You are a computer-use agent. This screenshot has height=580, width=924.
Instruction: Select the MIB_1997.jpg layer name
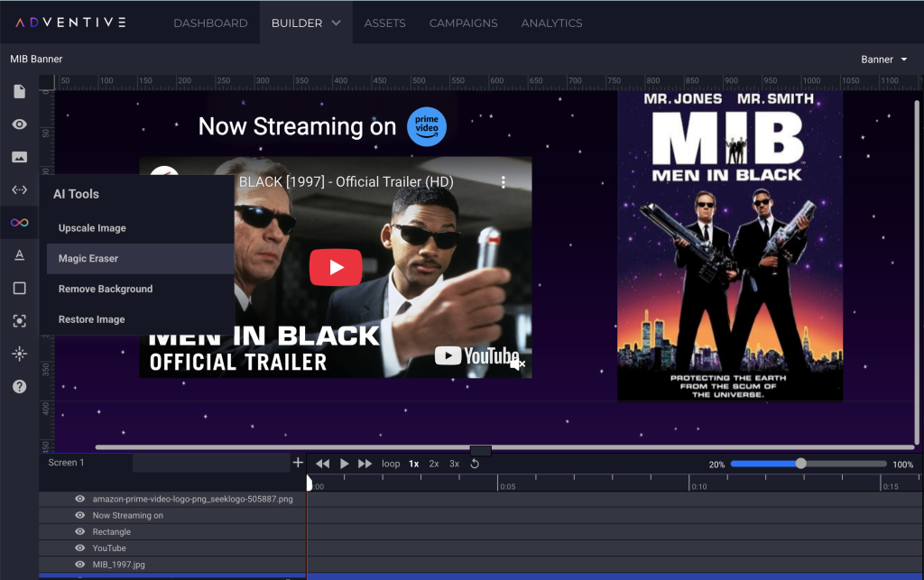[118, 564]
